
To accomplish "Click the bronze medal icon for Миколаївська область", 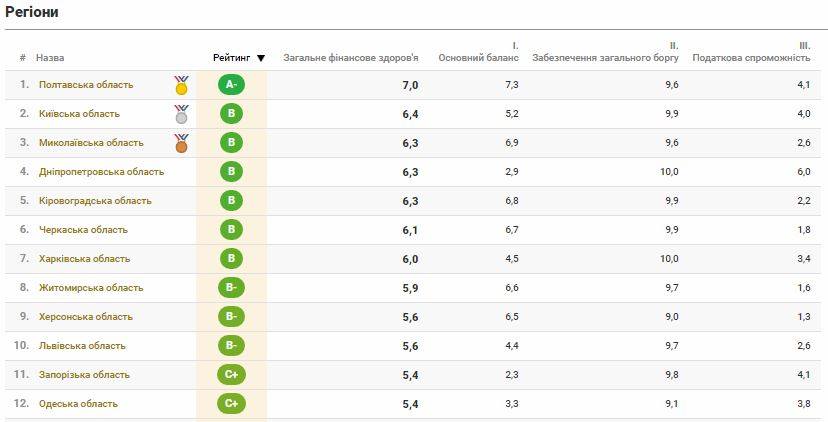I will tap(181, 143).
